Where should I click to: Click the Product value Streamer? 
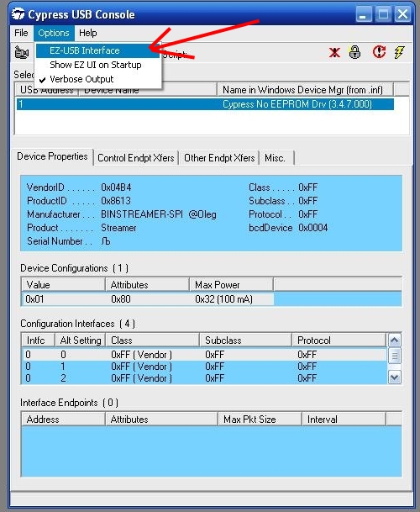tap(118, 228)
